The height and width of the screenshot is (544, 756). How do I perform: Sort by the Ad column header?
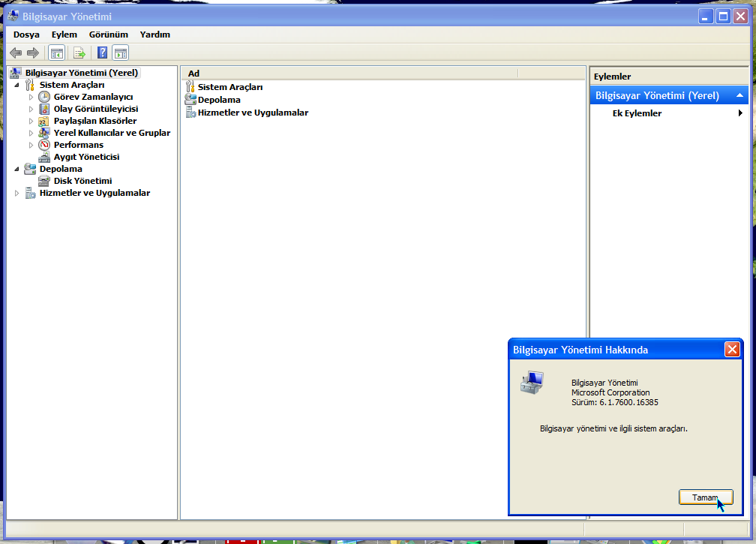[x=349, y=74]
